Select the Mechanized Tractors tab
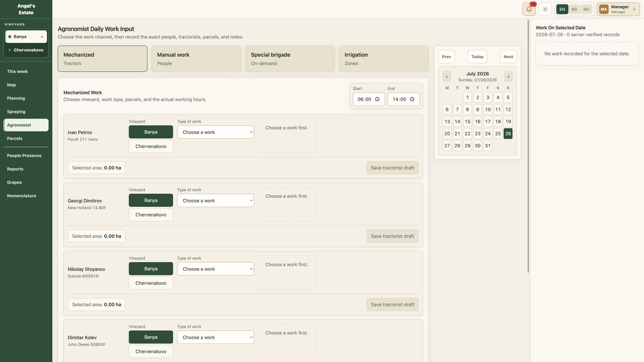Screen dimensions: 644x362 point(102,59)
